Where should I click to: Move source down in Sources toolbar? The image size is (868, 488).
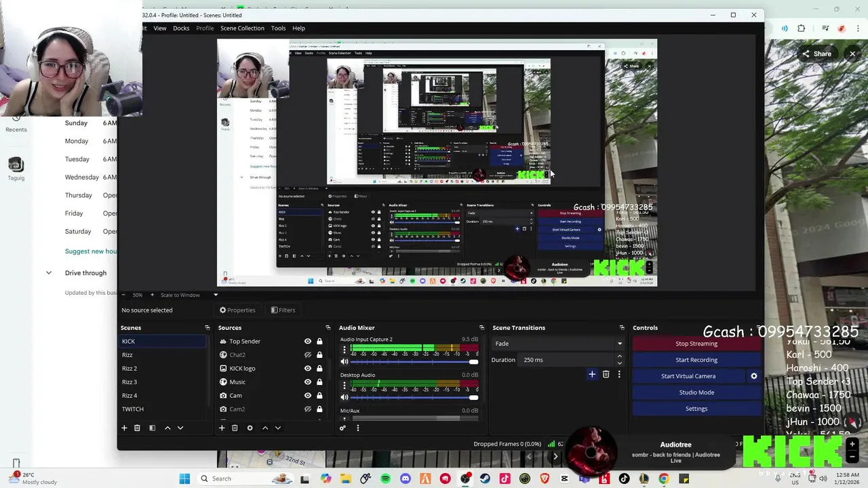[x=278, y=428]
